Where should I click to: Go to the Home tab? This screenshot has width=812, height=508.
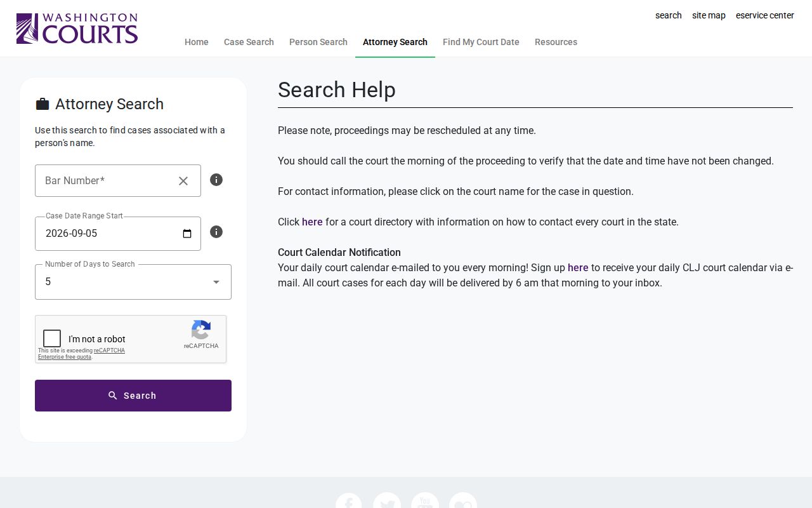point(197,42)
